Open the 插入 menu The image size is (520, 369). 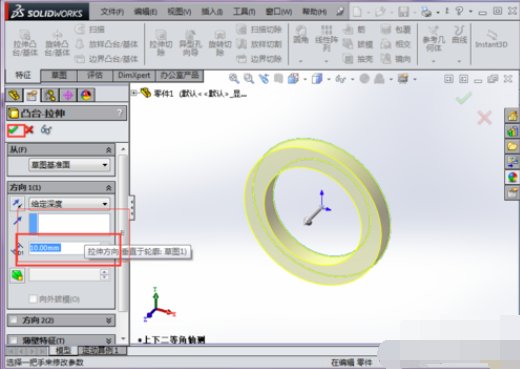click(x=212, y=12)
